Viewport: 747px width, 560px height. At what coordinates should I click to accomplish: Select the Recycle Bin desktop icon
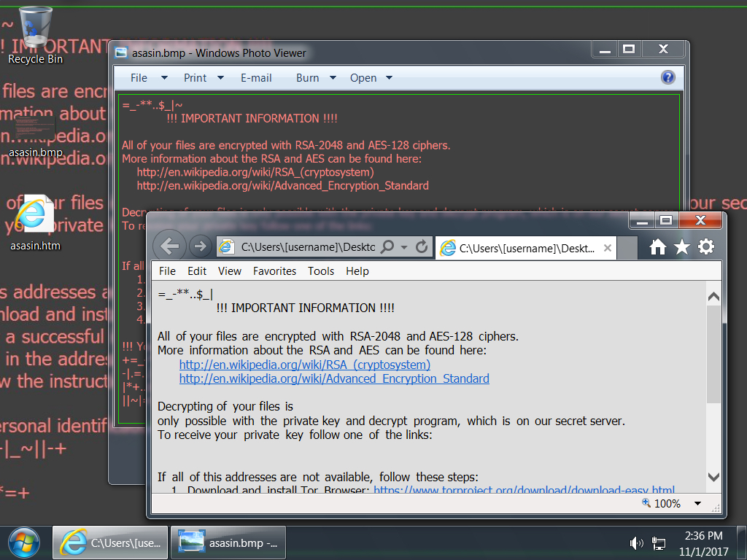[x=35, y=36]
